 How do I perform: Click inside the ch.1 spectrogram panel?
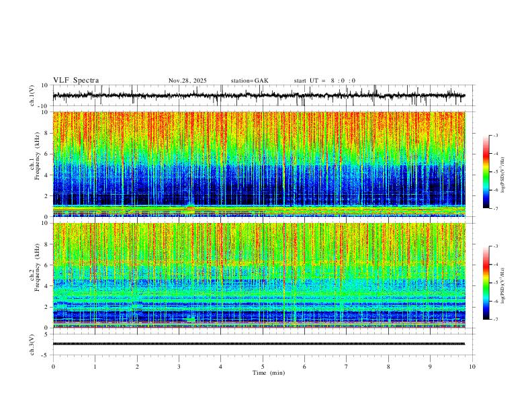coord(259,164)
